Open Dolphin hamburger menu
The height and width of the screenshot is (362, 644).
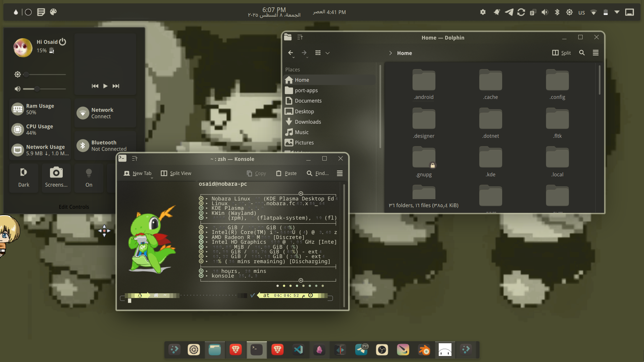click(x=596, y=53)
